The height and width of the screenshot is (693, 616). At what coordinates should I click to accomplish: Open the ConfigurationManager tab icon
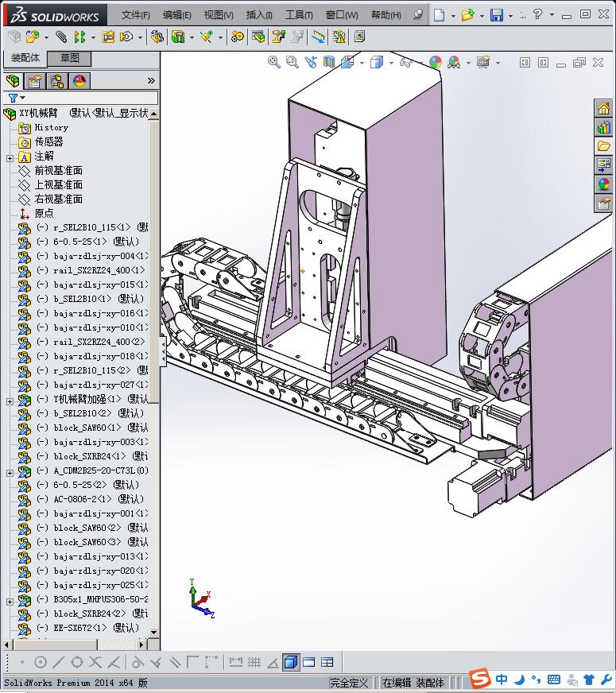57,81
